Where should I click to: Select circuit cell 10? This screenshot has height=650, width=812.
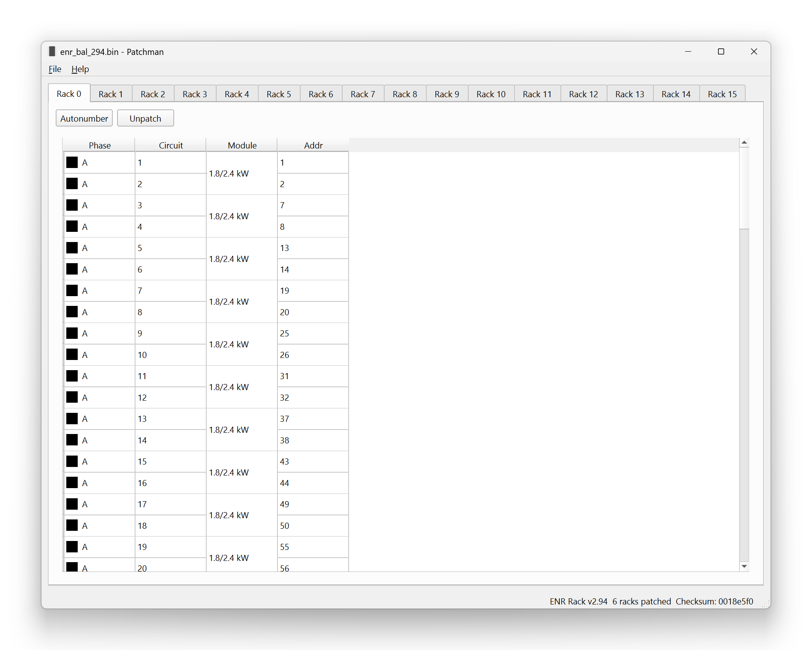point(170,355)
